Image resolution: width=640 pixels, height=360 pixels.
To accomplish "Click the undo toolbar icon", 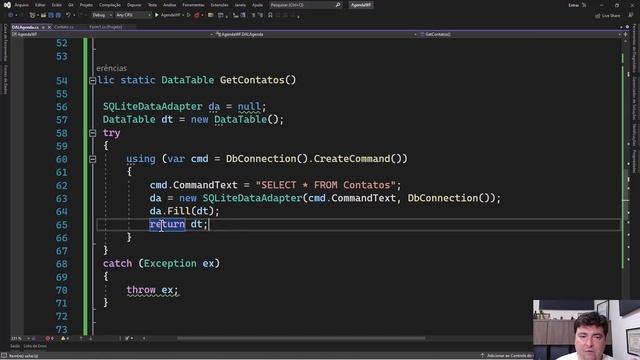I will click(68, 15).
